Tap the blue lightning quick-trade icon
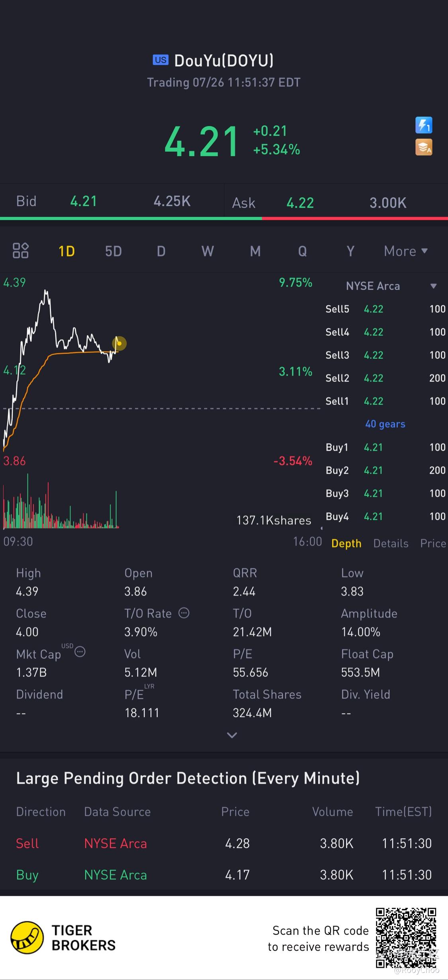The width and height of the screenshot is (448, 980). coord(424,125)
